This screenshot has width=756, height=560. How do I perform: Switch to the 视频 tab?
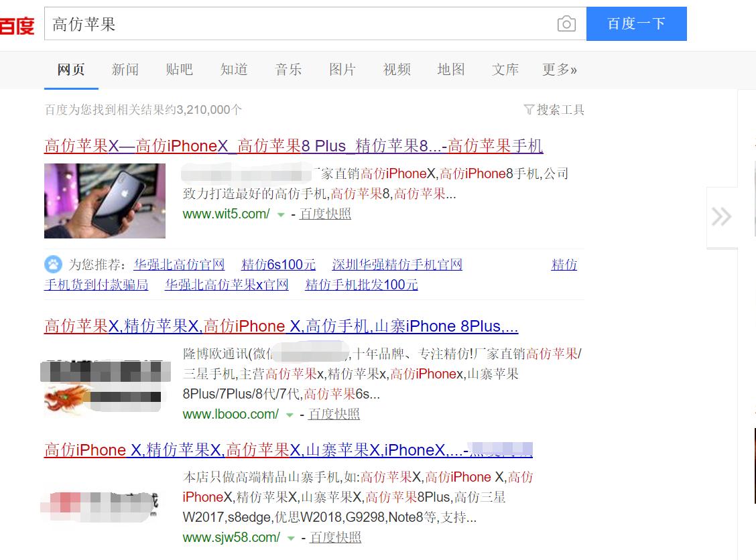pyautogui.click(x=397, y=69)
